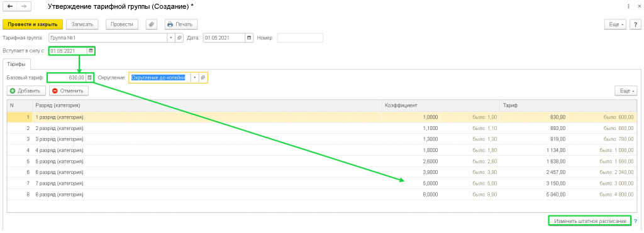Click tariff cell 5 040,00
The height and width of the screenshot is (233, 644).
[534, 195]
